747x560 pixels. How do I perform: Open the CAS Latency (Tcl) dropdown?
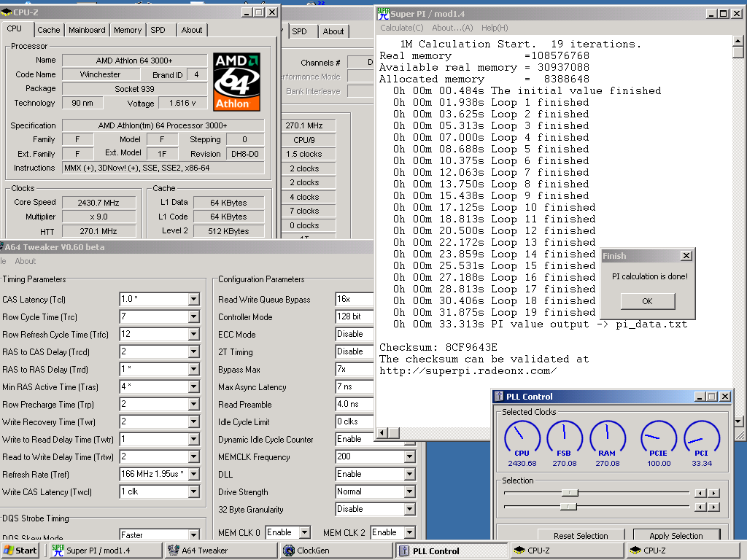pos(193,299)
